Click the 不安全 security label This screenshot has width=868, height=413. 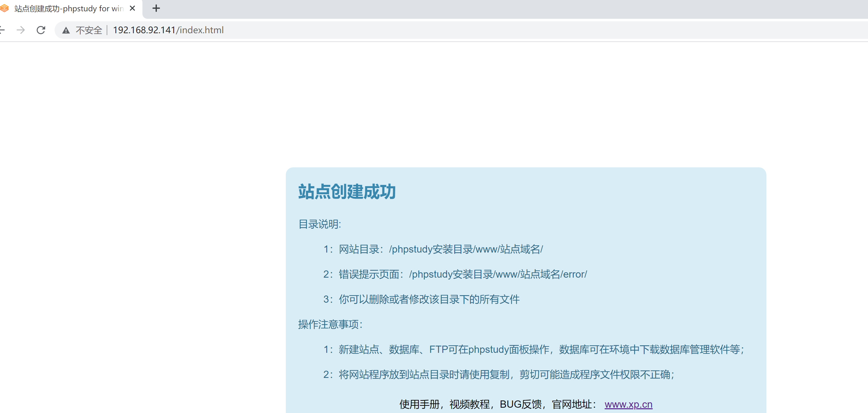pos(89,30)
